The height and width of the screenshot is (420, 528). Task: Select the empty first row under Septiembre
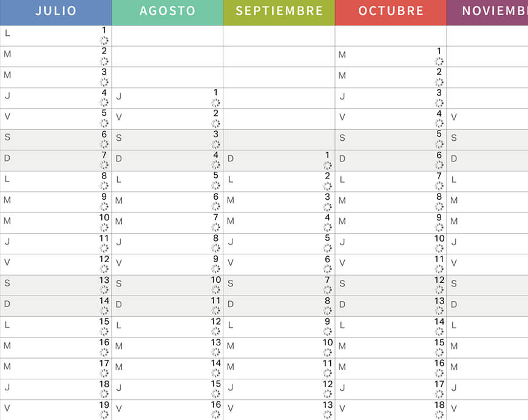[279, 36]
